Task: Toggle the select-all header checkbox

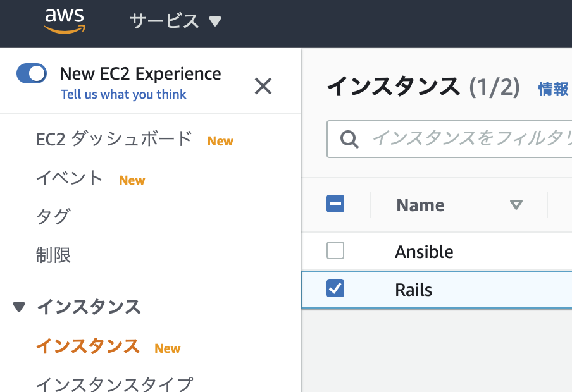Action: pyautogui.click(x=335, y=204)
